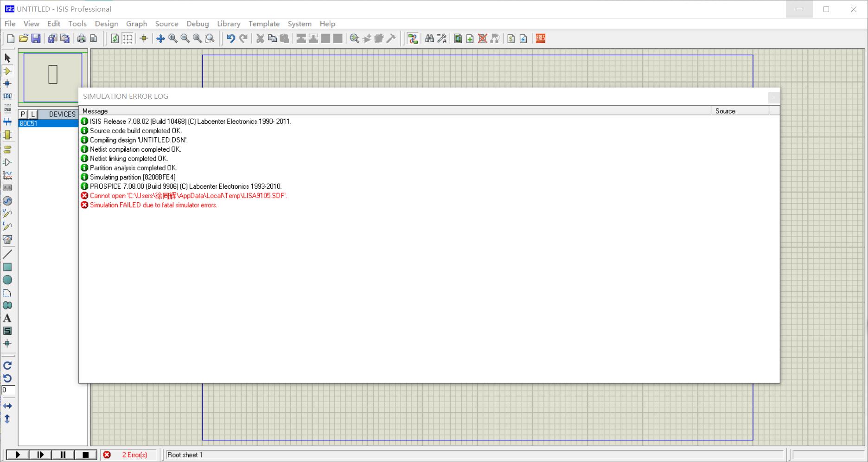Click the overview window thumbnail

[x=53, y=77]
